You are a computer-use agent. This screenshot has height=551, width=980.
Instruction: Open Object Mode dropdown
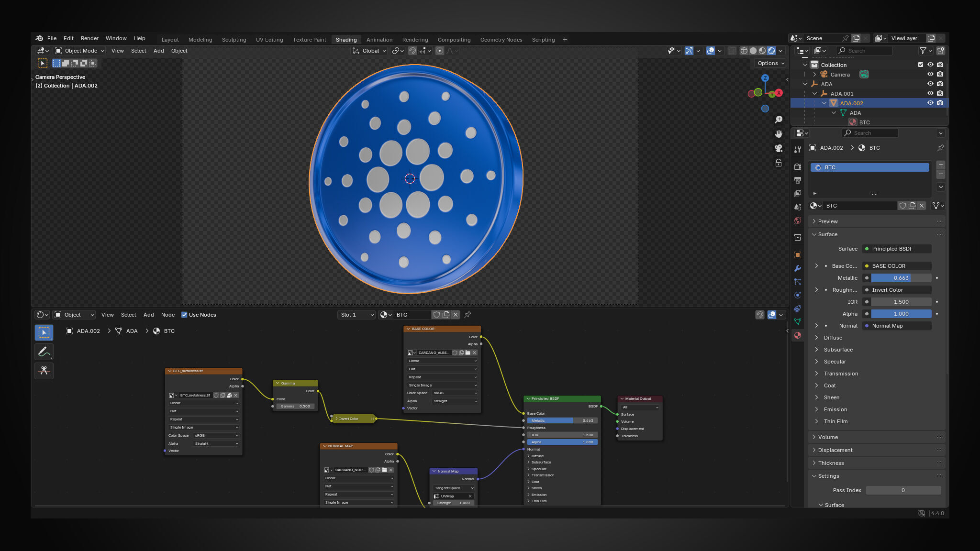(x=79, y=51)
